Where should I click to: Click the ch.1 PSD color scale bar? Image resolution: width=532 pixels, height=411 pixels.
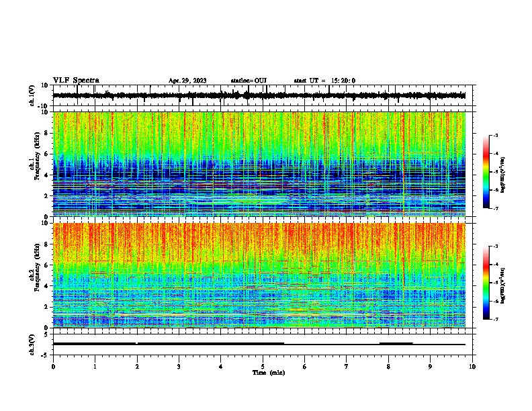click(x=486, y=172)
